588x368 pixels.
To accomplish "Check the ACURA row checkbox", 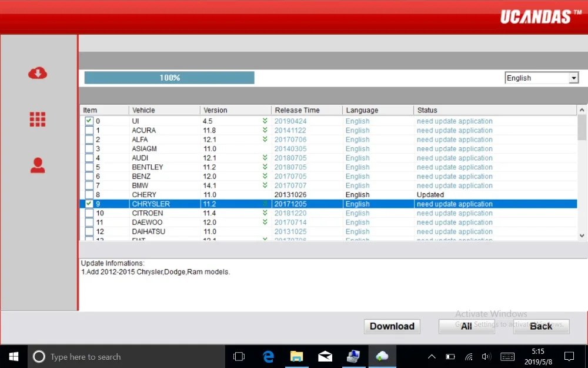I will click(89, 130).
